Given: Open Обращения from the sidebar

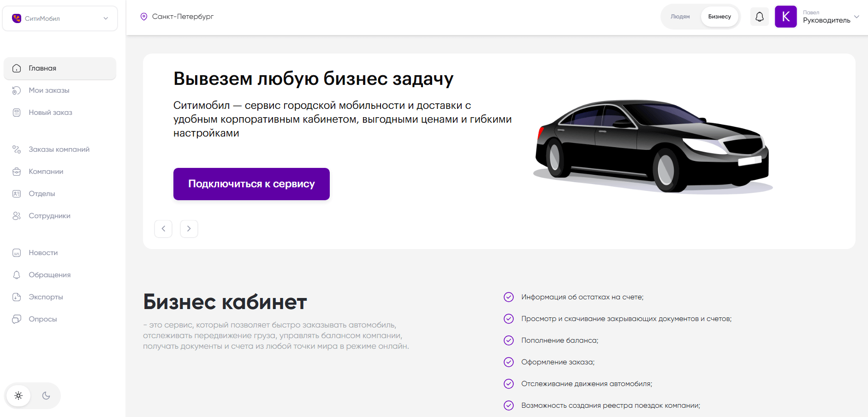Looking at the screenshot, I should point(17,274).
